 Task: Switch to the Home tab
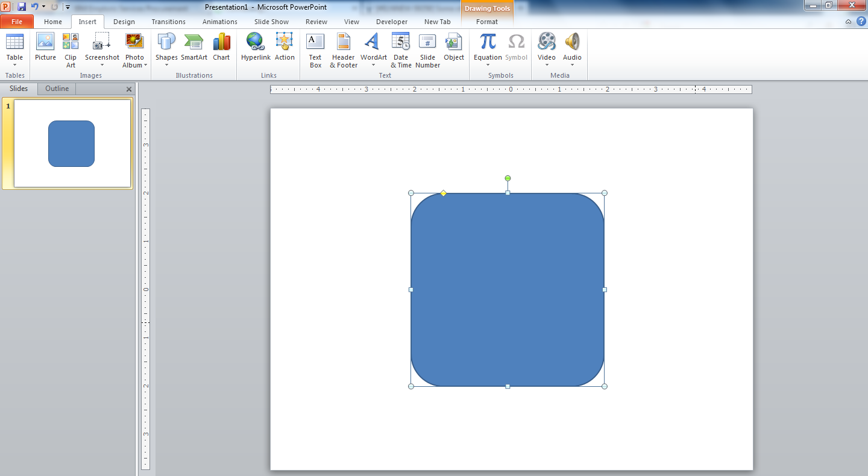(x=53, y=22)
